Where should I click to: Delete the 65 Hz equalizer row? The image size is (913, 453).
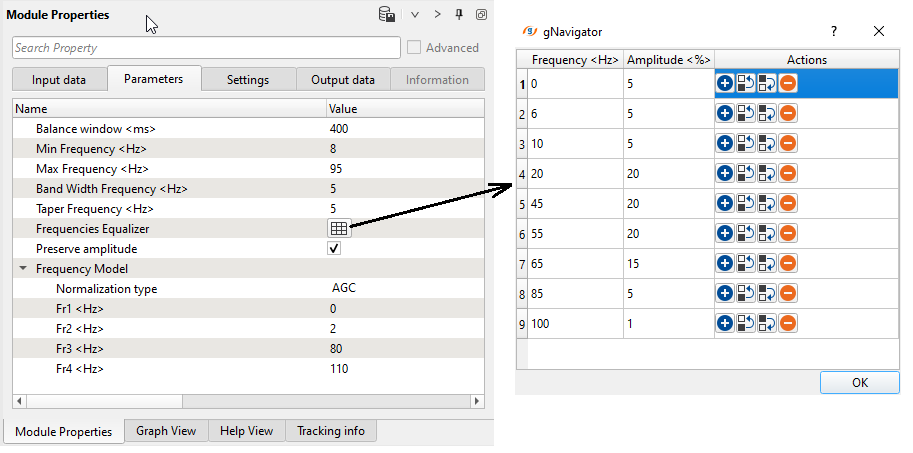[788, 263]
